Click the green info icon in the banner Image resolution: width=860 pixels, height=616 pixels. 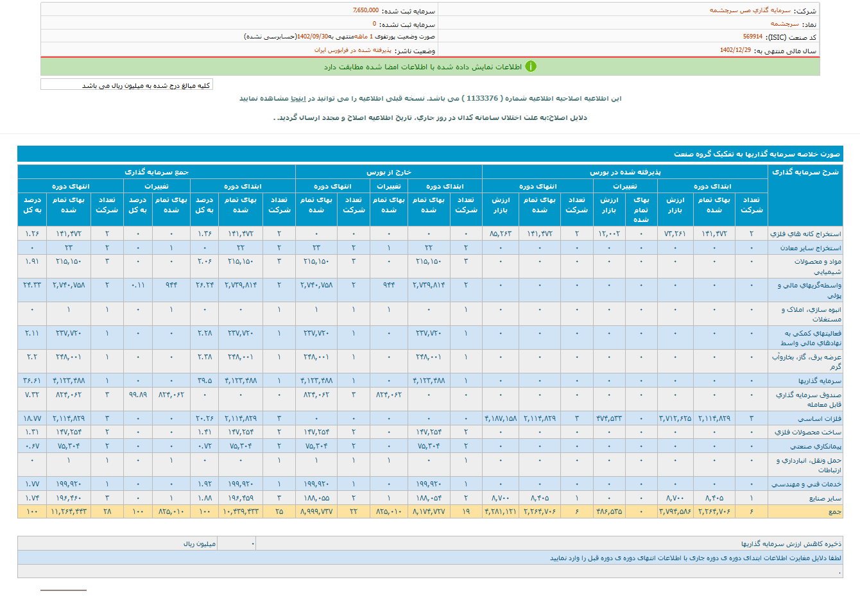[x=531, y=67]
